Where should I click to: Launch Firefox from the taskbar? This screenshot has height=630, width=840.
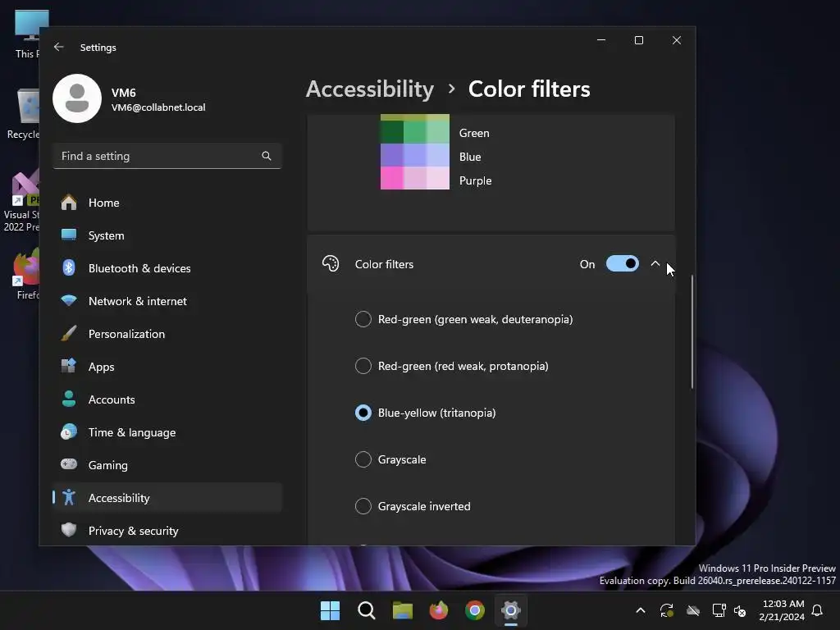[439, 610]
